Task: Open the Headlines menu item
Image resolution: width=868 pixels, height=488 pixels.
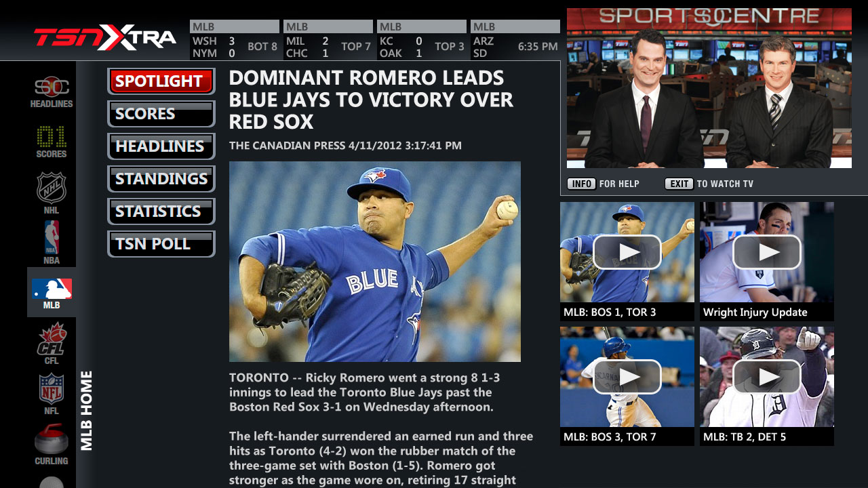Action: coord(161,146)
